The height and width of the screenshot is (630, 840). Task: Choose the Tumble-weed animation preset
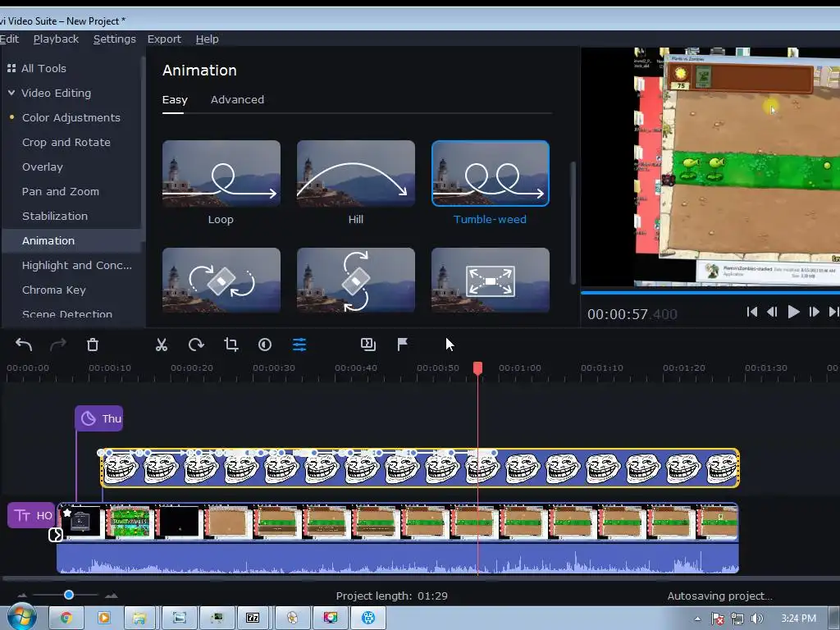[x=491, y=174]
